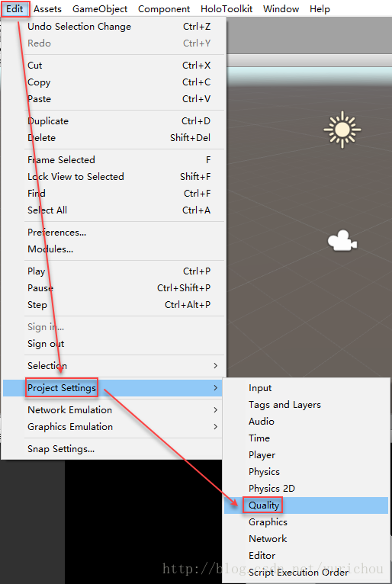Open the HoloToolkit menu
392x584 pixels.
pos(227,9)
